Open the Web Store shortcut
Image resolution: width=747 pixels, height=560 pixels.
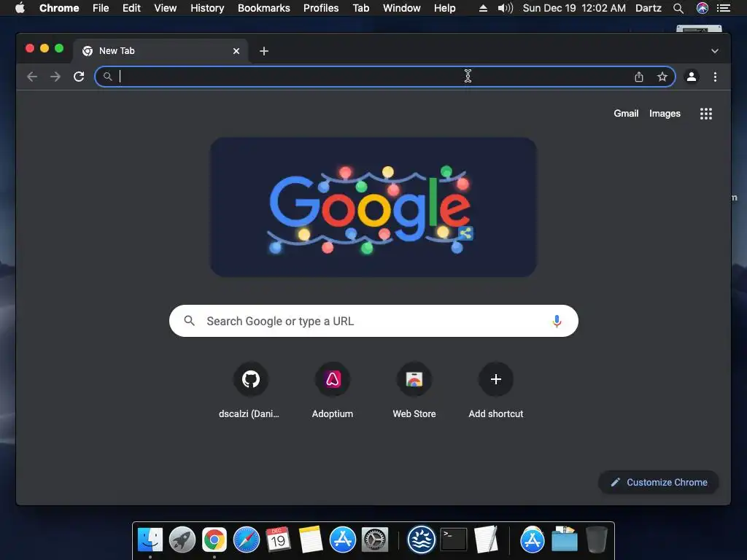pos(414,391)
